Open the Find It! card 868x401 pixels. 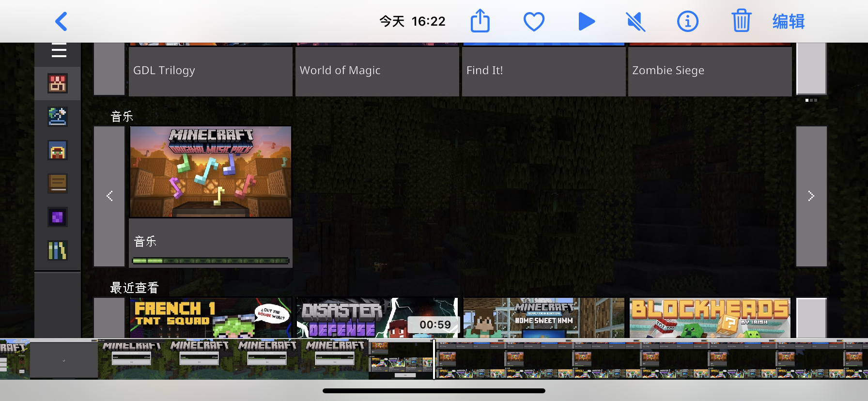pos(544,70)
